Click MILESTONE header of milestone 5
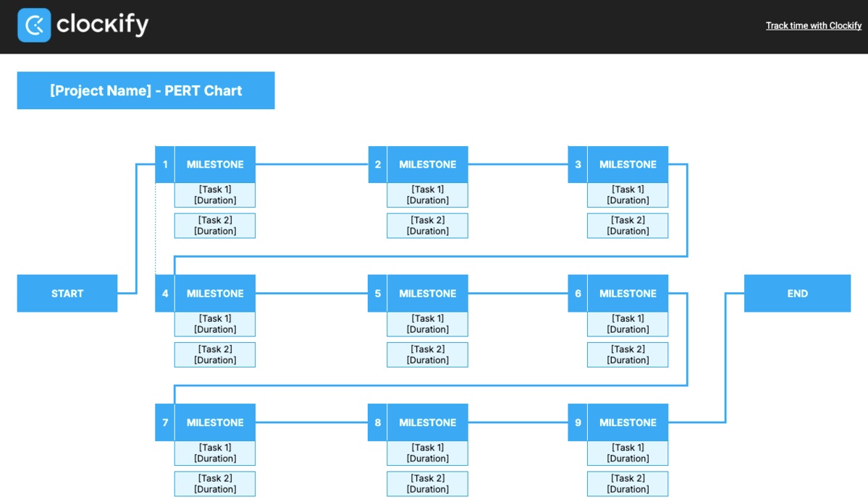Image resolution: width=868 pixels, height=502 pixels. (427, 294)
